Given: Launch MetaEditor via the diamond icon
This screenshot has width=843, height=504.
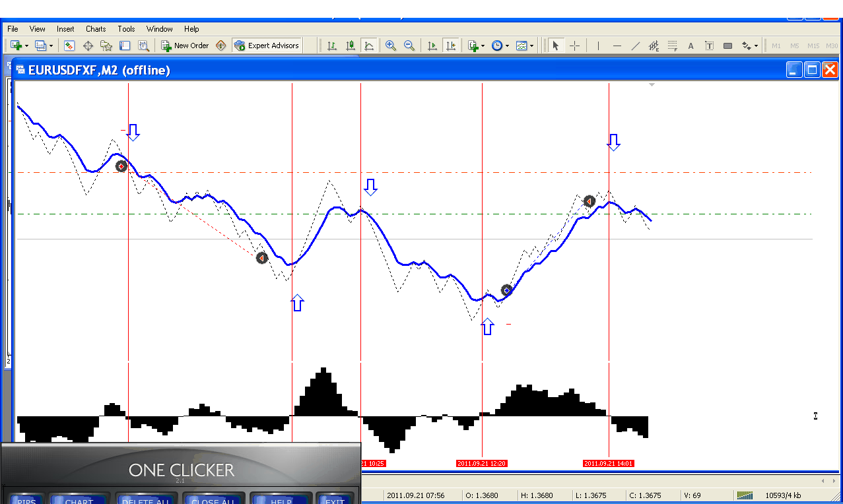Looking at the screenshot, I should coord(221,46).
